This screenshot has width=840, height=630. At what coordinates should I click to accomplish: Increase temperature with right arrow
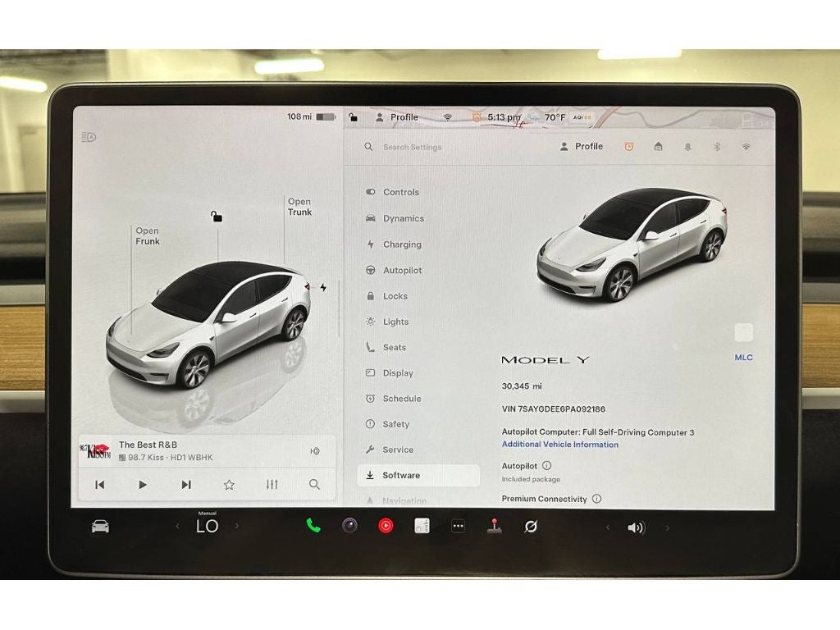click(236, 527)
